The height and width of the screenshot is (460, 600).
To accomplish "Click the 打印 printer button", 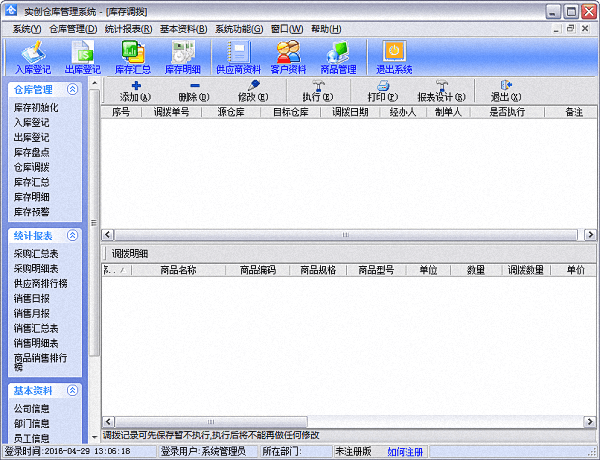I will click(x=382, y=91).
